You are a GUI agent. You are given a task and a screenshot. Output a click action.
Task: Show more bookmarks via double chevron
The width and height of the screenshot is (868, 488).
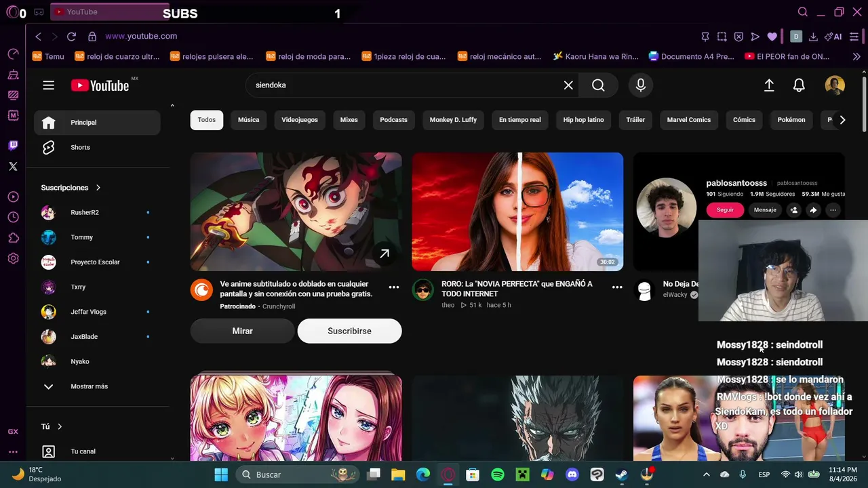point(856,57)
